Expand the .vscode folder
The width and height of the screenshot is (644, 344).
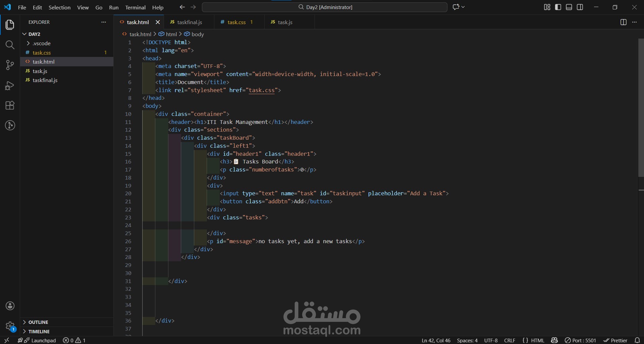[67, 44]
